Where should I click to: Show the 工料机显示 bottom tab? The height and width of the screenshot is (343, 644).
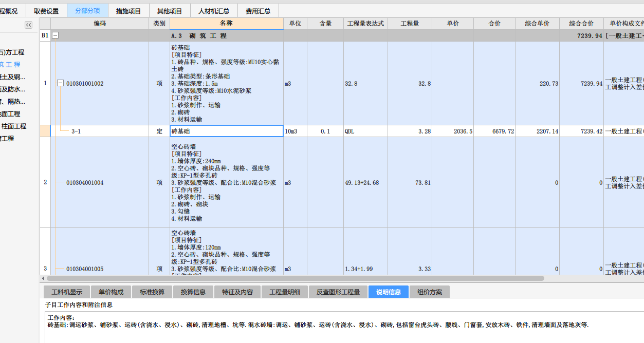pos(67,292)
